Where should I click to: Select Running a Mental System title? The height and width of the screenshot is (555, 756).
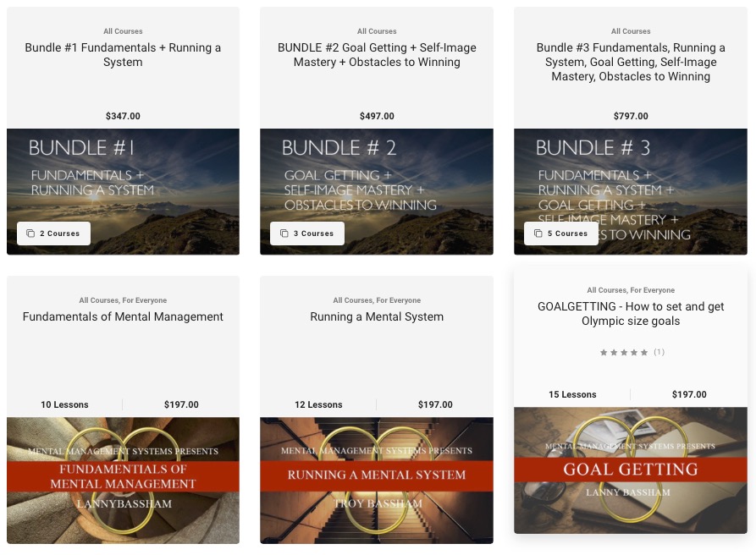click(377, 316)
